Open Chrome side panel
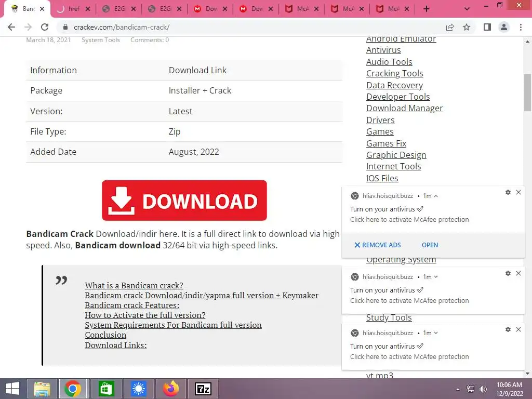Image resolution: width=532 pixels, height=399 pixels. coord(487,27)
